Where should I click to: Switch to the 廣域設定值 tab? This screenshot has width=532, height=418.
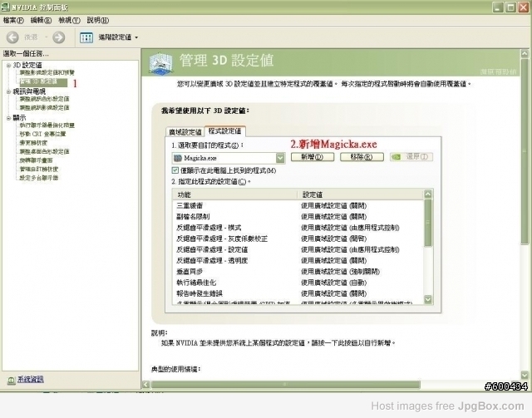[x=185, y=131]
